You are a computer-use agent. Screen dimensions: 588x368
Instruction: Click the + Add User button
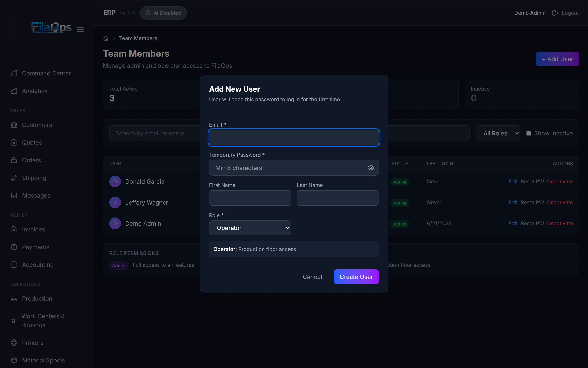point(557,59)
